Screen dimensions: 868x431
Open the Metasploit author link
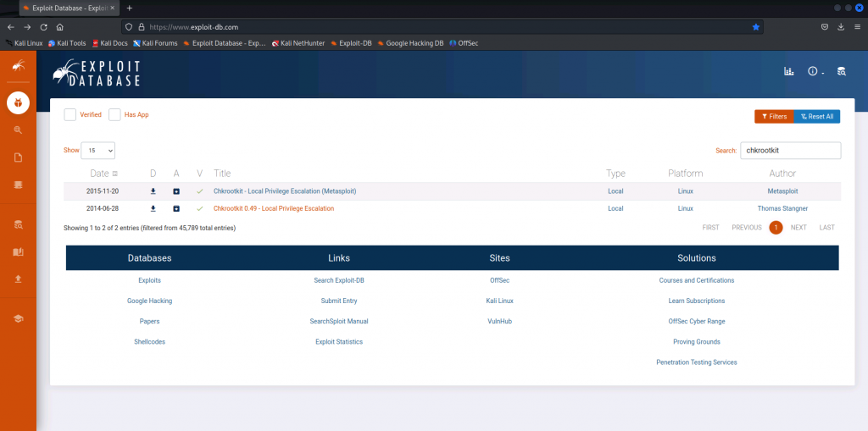[x=782, y=191]
